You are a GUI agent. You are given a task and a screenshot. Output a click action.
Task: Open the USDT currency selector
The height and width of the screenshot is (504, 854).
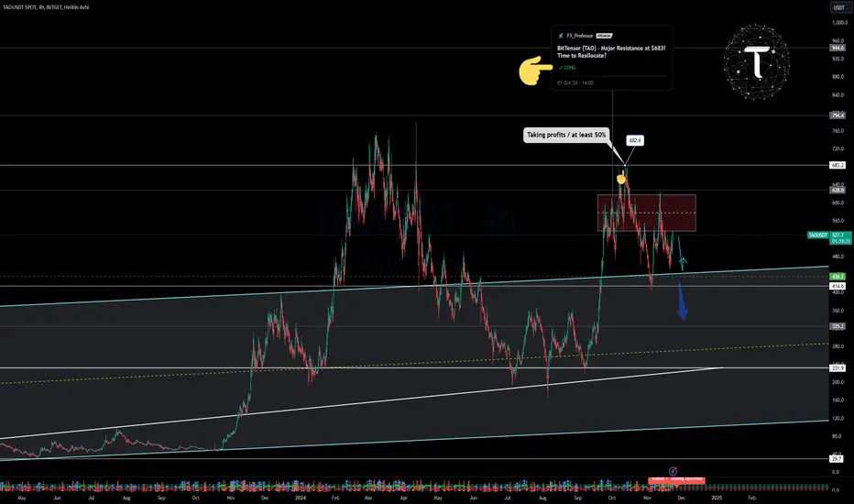click(x=838, y=7)
